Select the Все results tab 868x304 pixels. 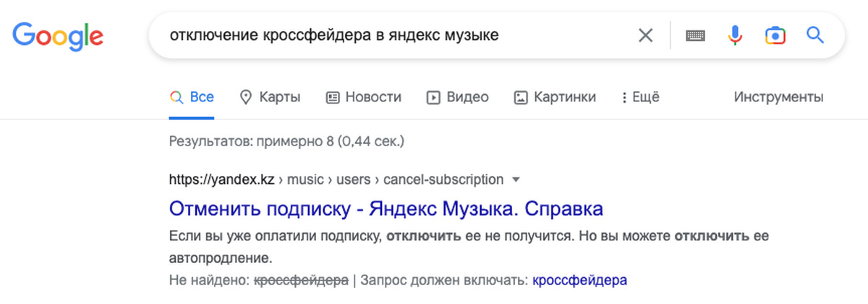(x=192, y=97)
